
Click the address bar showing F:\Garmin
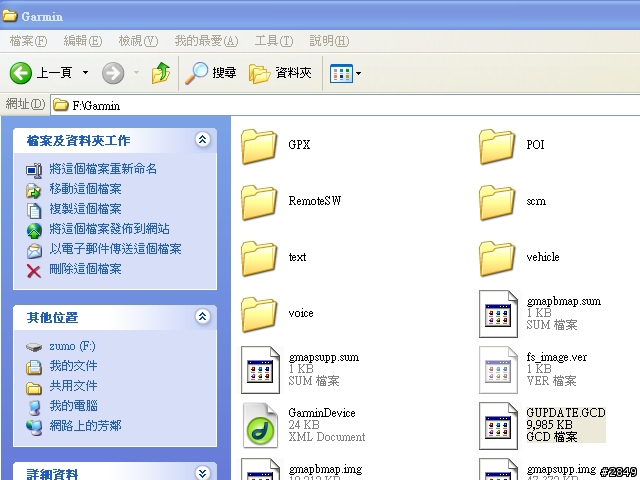[345, 105]
